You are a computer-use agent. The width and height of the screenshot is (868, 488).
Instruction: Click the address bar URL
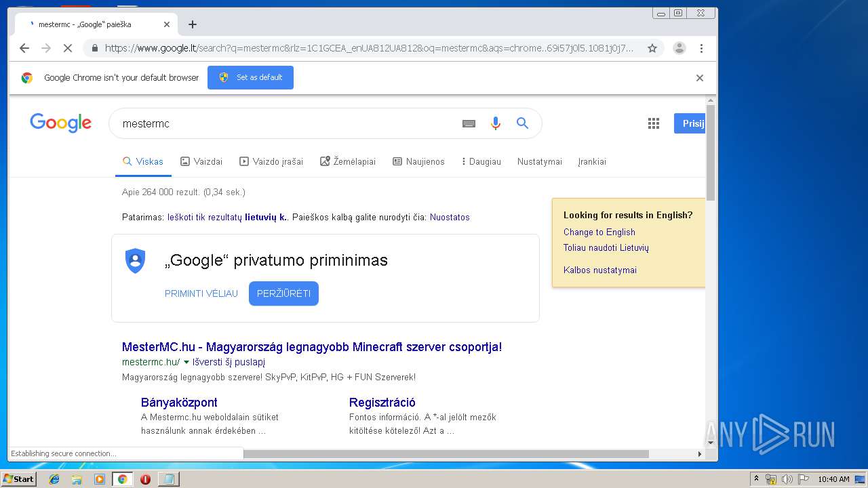[370, 48]
